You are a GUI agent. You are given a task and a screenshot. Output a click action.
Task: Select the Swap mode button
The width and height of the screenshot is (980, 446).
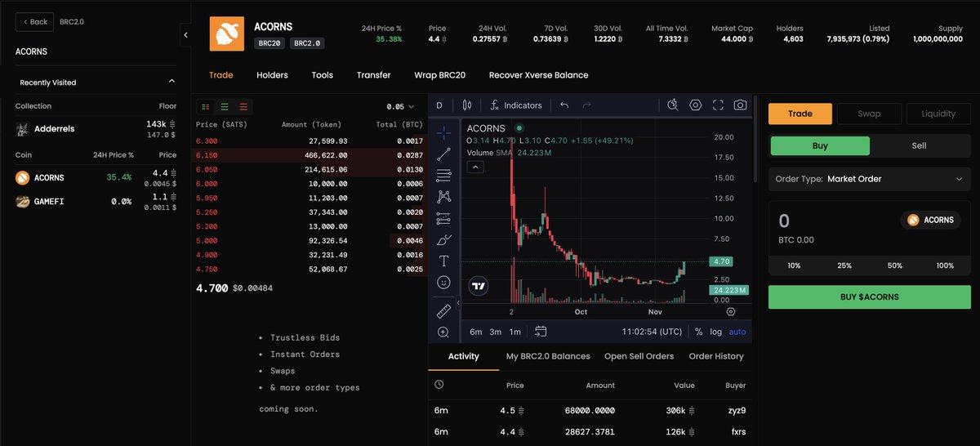pyautogui.click(x=869, y=114)
